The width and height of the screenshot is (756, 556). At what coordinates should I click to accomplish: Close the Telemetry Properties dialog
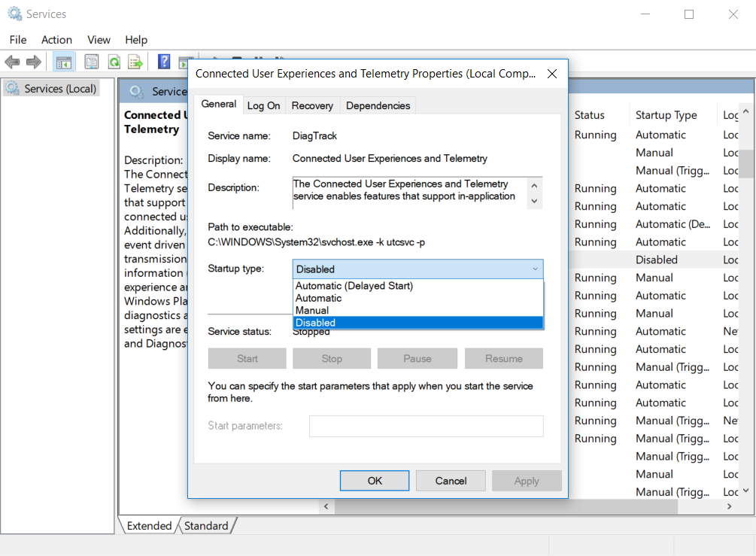click(552, 73)
